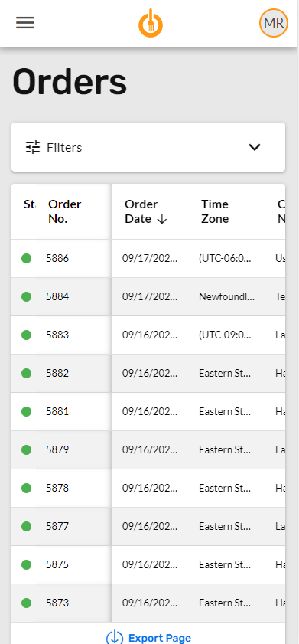The image size is (299, 644).
Task: Select the row for order 5877
Action: (148, 527)
